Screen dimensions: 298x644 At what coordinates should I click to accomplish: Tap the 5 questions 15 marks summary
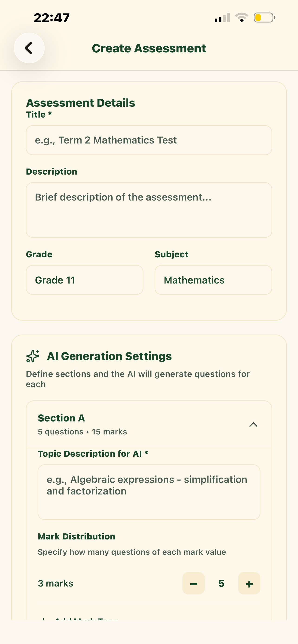[x=82, y=432]
